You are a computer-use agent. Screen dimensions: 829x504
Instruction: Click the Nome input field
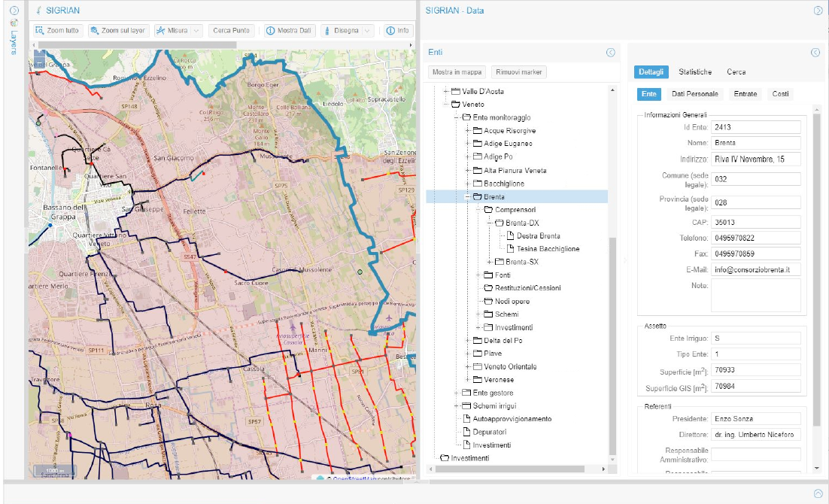click(x=755, y=143)
